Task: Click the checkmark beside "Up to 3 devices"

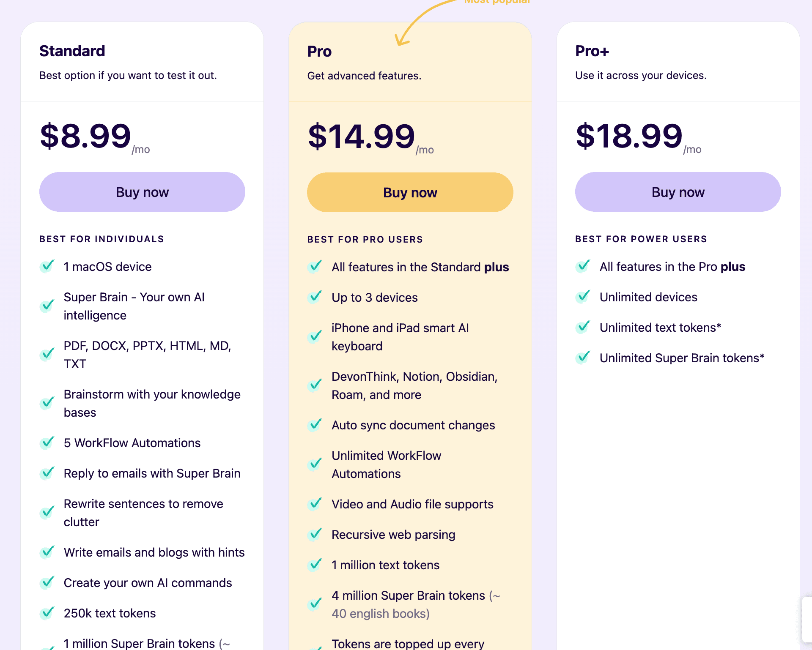Action: pyautogui.click(x=315, y=297)
